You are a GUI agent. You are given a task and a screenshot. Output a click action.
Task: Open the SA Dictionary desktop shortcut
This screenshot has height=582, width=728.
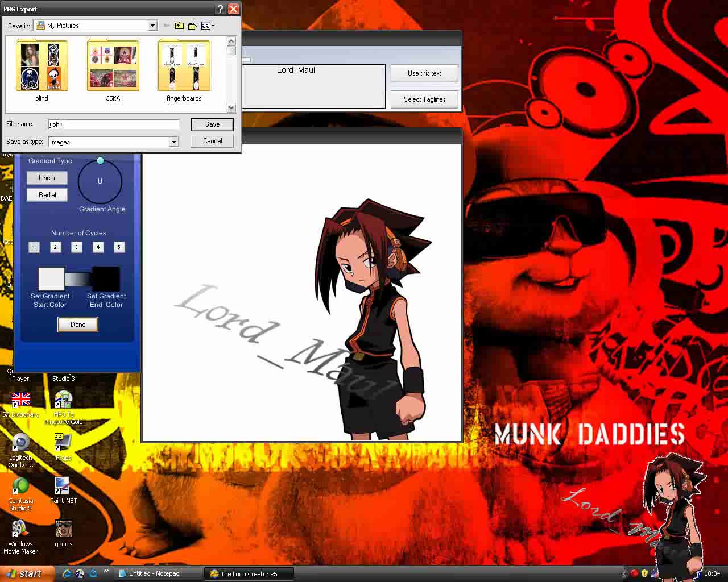click(x=21, y=404)
